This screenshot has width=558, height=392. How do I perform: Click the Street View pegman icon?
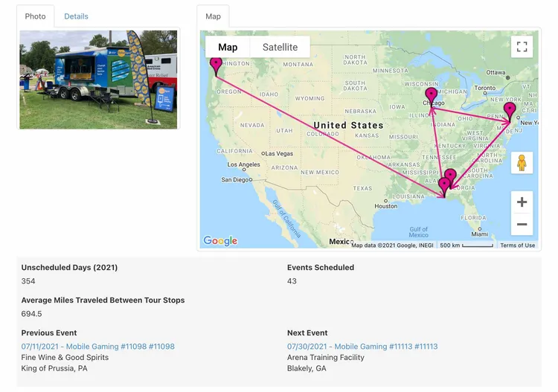(x=522, y=163)
